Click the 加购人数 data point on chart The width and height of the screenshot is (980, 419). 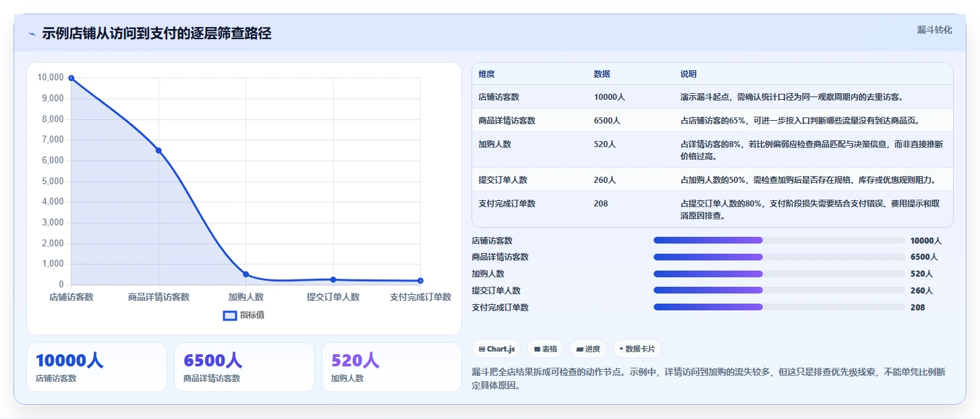click(x=246, y=274)
